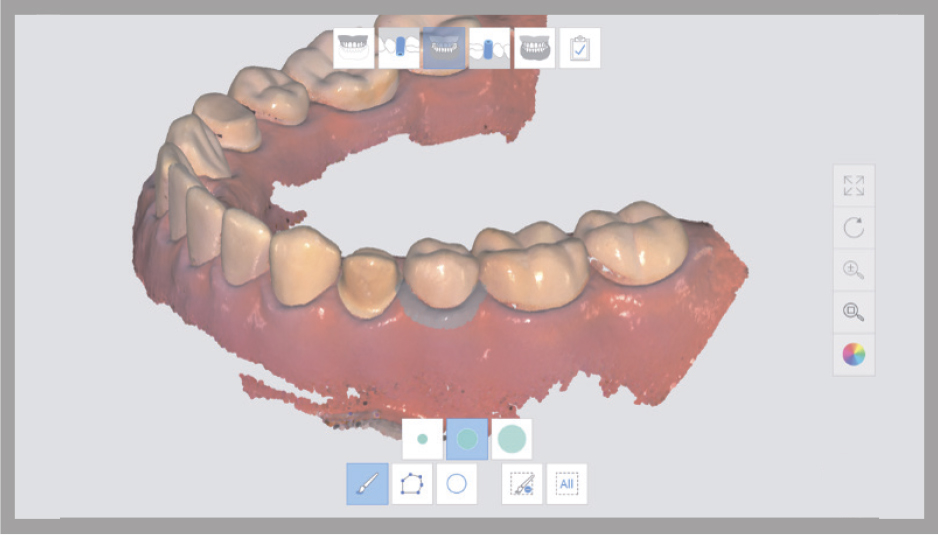Open the gray full-jaw scan stage
This screenshot has width=938, height=535.
click(x=534, y=48)
